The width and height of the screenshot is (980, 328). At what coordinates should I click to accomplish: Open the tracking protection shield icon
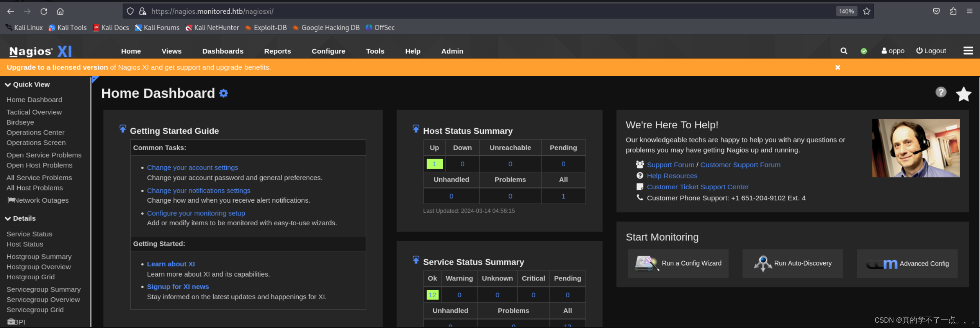(x=130, y=11)
